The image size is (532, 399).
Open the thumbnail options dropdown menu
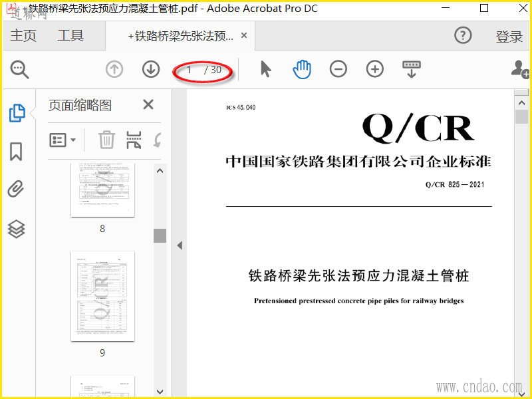point(63,140)
